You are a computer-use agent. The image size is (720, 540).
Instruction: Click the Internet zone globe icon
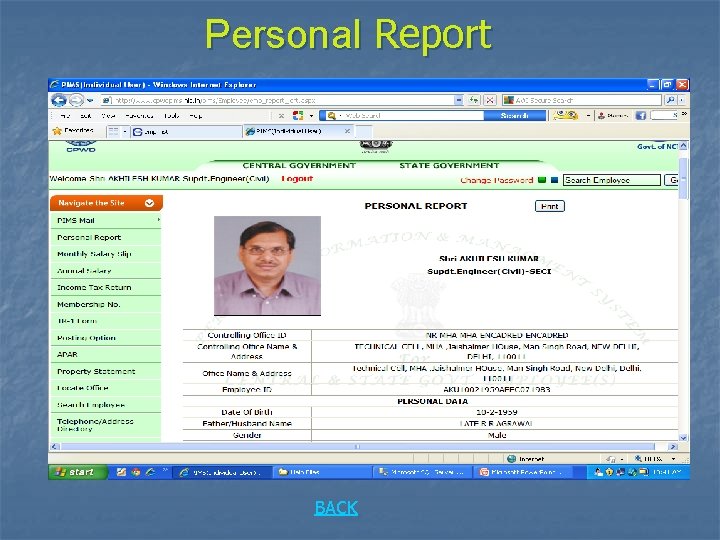pyautogui.click(x=511, y=459)
